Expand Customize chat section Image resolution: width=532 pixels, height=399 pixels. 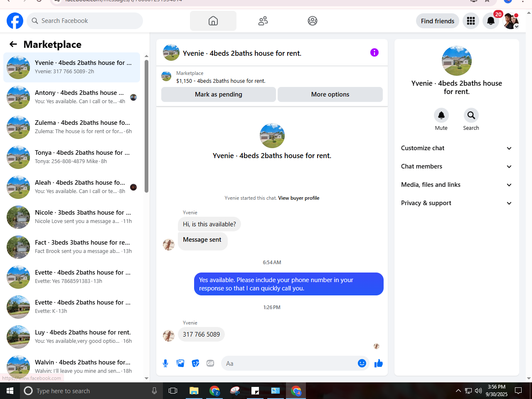(456, 148)
